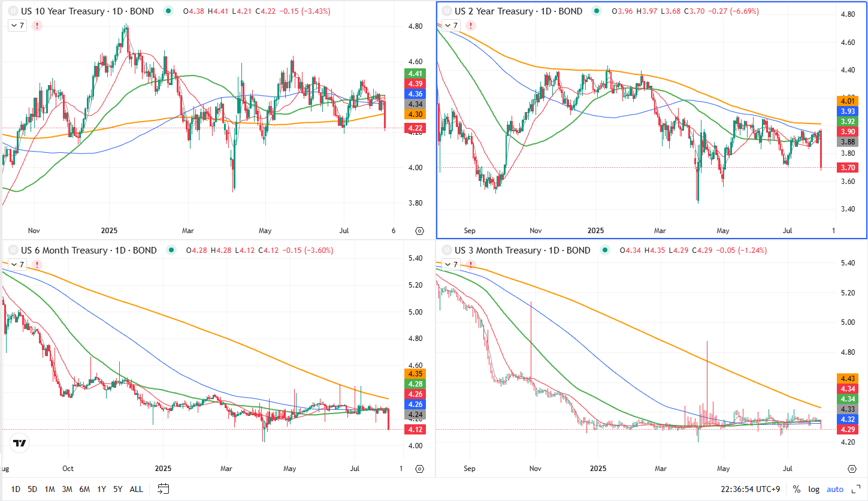
Task: Open the Go to date calendar icon
Action: (164, 488)
